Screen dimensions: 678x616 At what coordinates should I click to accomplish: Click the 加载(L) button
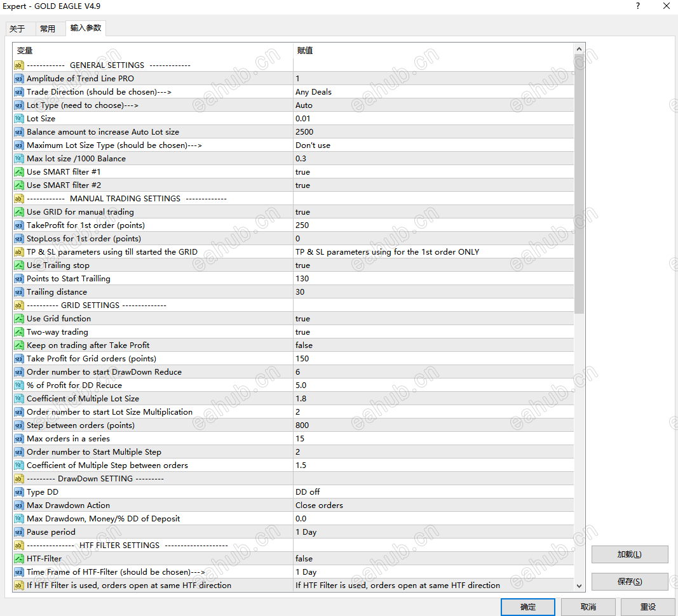[x=630, y=554]
